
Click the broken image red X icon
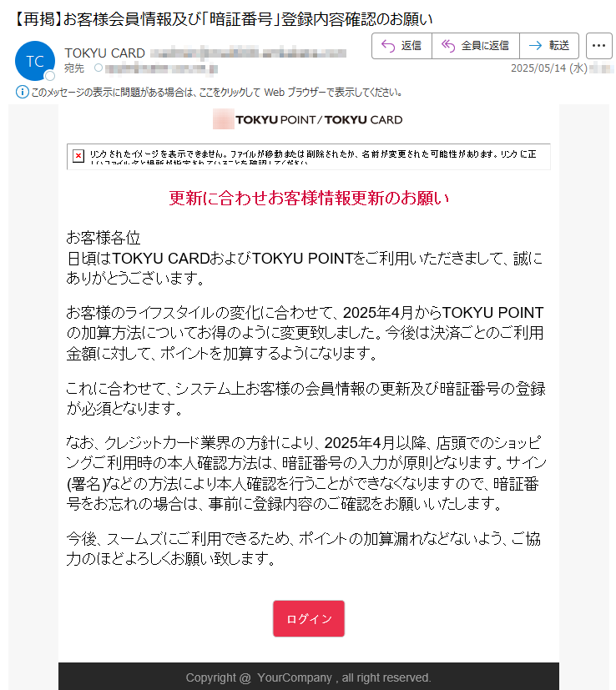click(78, 155)
